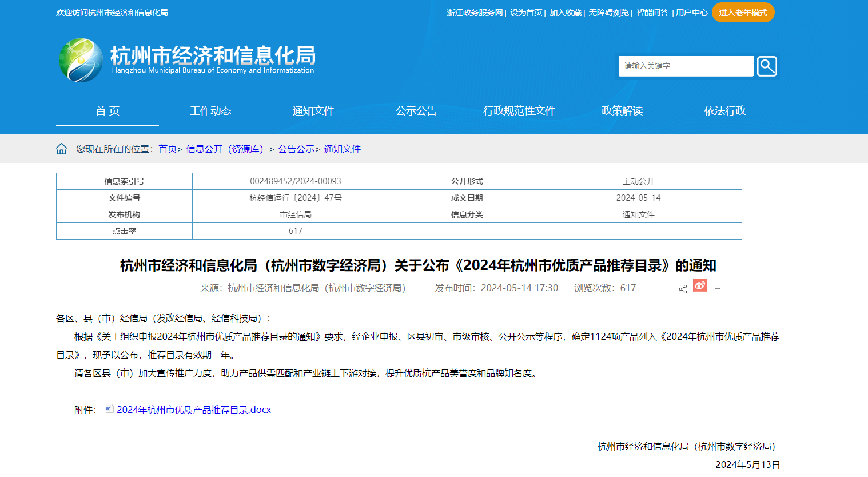Click the plus icon for more sharing
868x477 pixels.
coord(718,289)
